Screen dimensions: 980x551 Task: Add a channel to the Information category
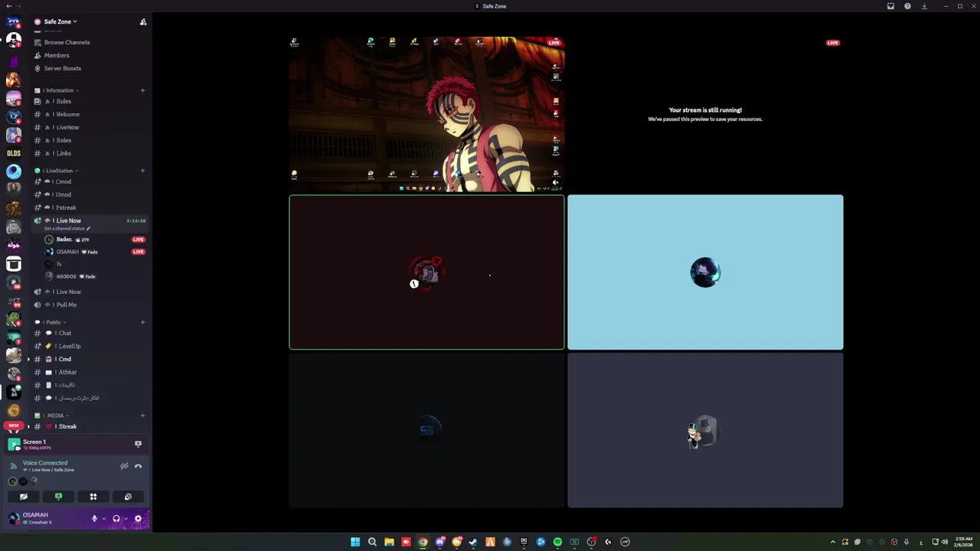(x=142, y=90)
